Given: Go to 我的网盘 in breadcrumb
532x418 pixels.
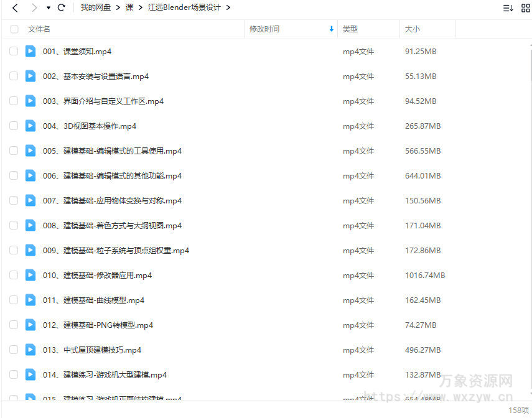Looking at the screenshot, I should click(95, 7).
